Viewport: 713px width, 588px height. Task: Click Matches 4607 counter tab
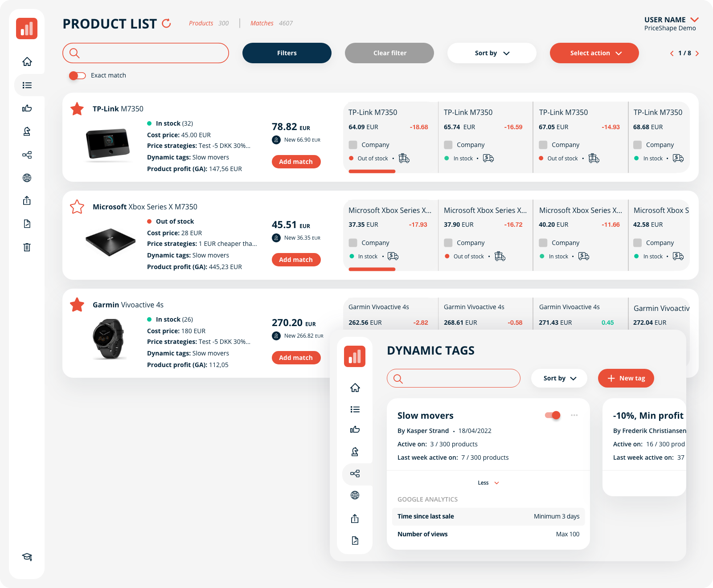click(271, 23)
